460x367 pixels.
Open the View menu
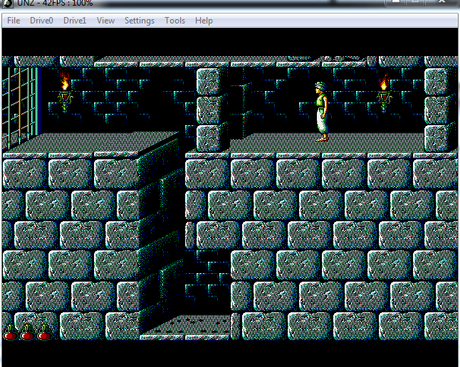[x=106, y=21]
